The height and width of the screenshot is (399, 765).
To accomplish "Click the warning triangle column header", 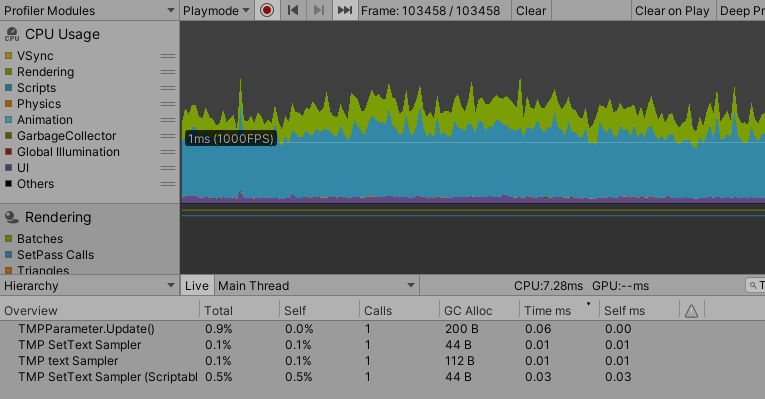I will pos(691,311).
